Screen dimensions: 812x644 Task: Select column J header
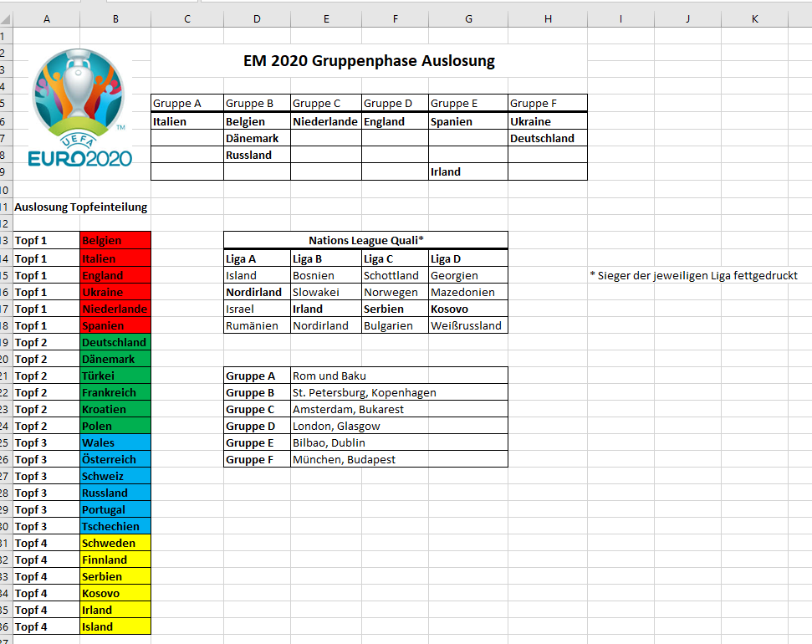(x=687, y=19)
